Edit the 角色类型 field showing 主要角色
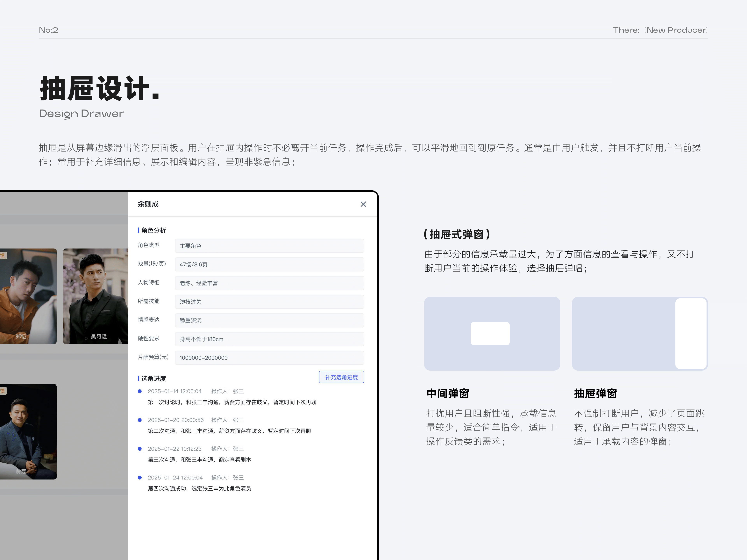 tap(269, 246)
